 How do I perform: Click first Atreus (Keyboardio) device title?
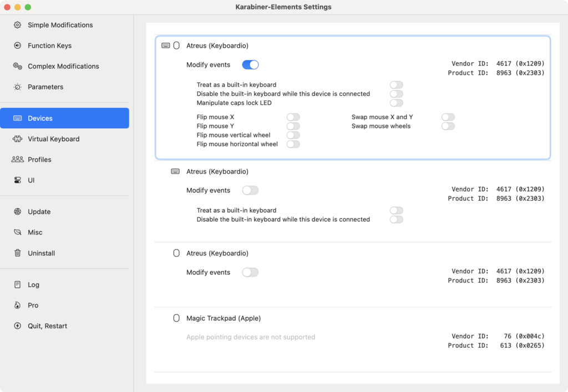[217, 45]
